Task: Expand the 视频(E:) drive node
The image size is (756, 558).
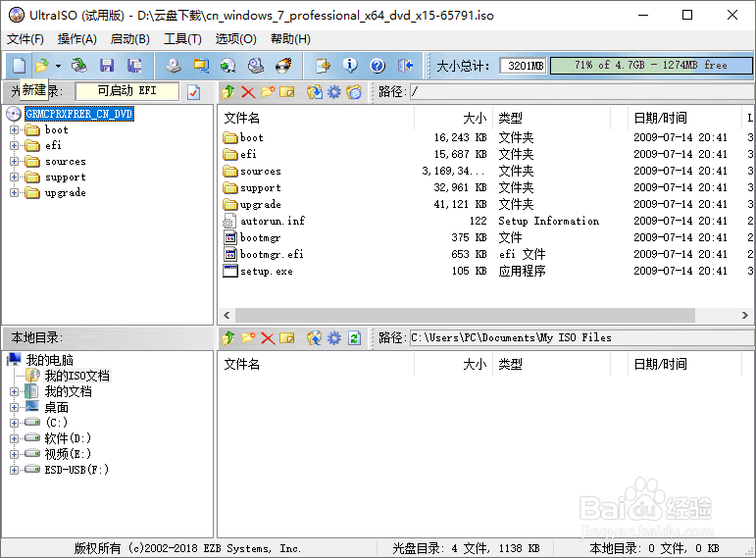Action: [x=14, y=454]
